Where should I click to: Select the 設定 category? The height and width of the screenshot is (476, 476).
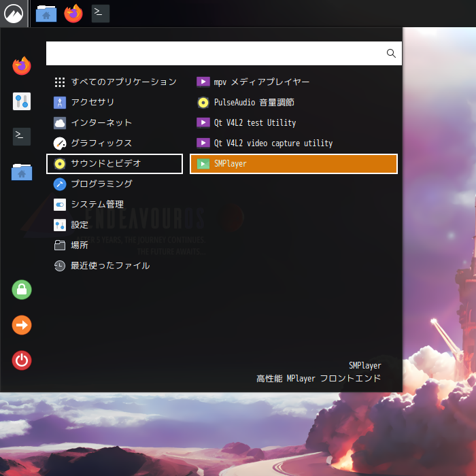pyautogui.click(x=115, y=225)
